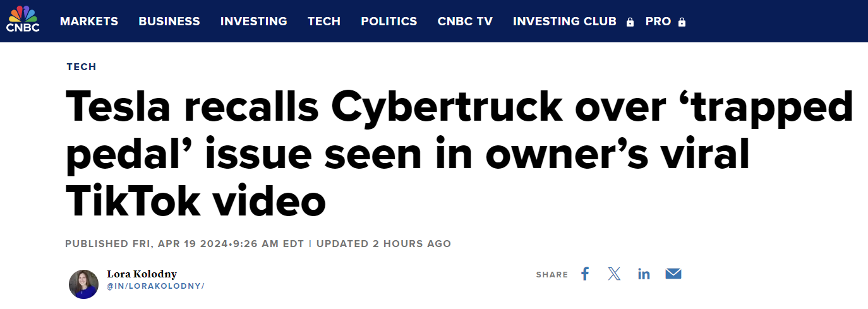Share the article on X
Screen dimensions: 868x309
point(614,274)
